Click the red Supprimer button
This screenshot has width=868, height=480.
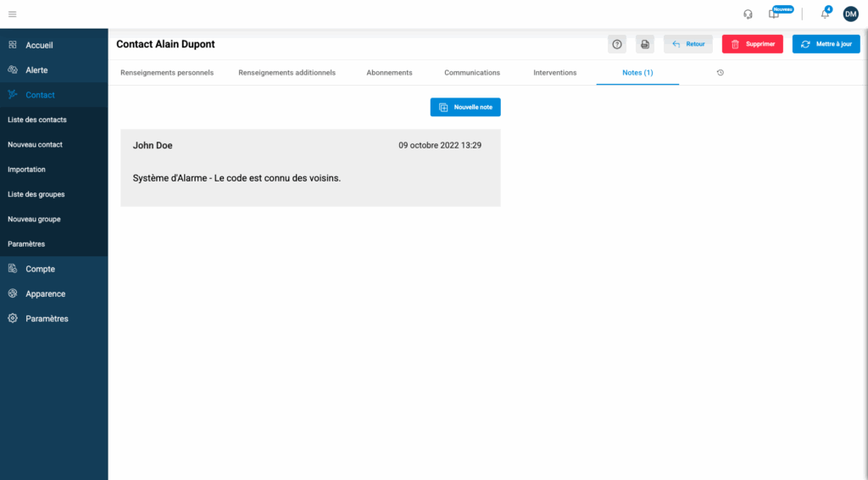pos(752,44)
